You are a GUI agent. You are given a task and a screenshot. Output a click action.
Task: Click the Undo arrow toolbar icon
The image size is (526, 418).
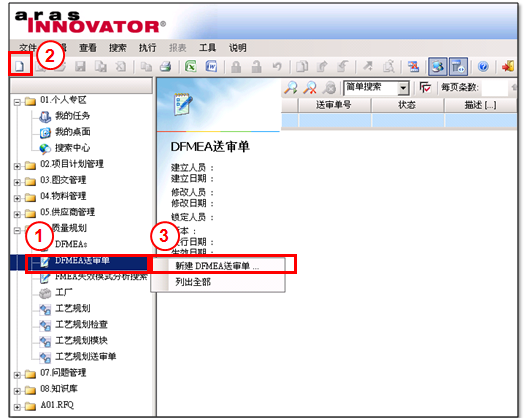(277, 66)
